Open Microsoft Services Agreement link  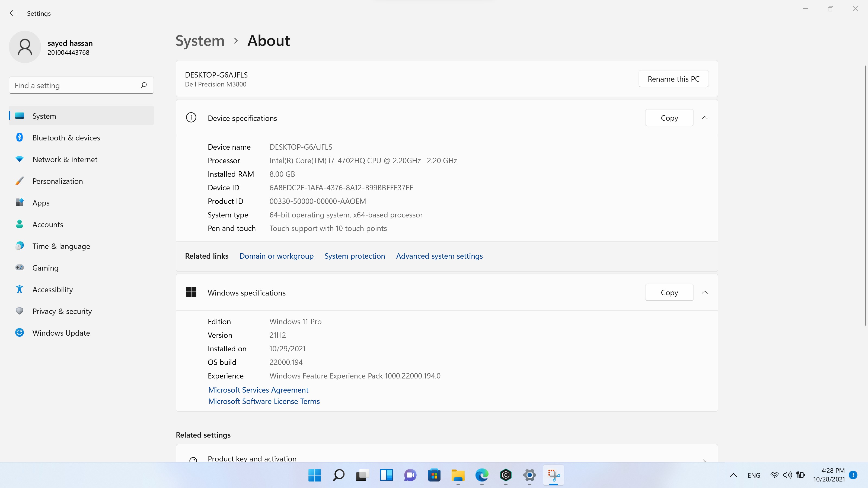258,390
